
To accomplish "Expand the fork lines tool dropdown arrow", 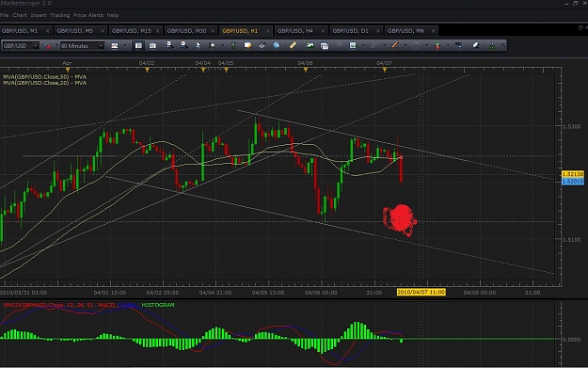I will point(385,46).
